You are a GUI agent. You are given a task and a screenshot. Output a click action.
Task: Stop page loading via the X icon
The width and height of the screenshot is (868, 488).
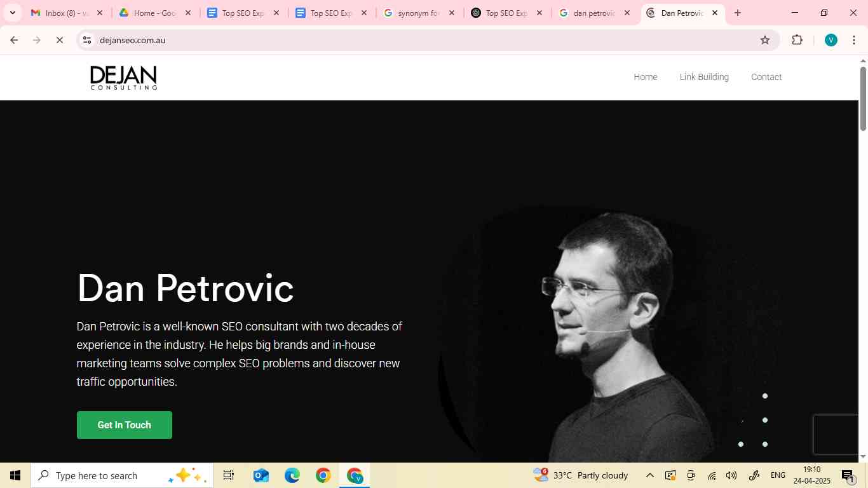(59, 39)
